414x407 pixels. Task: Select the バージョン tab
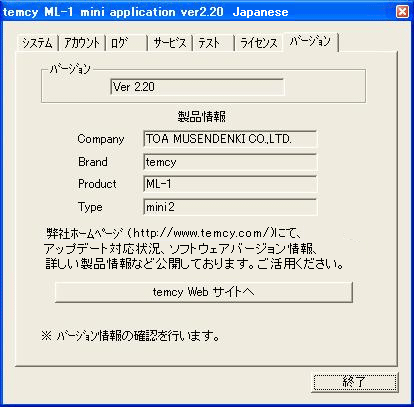point(311,42)
